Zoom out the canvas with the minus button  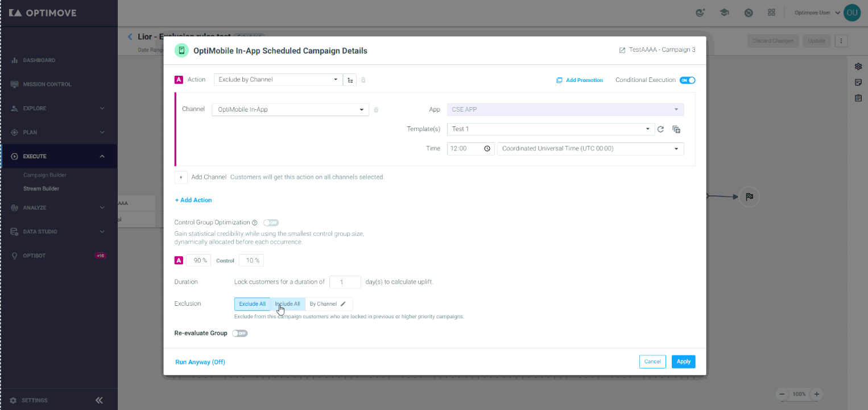782,394
